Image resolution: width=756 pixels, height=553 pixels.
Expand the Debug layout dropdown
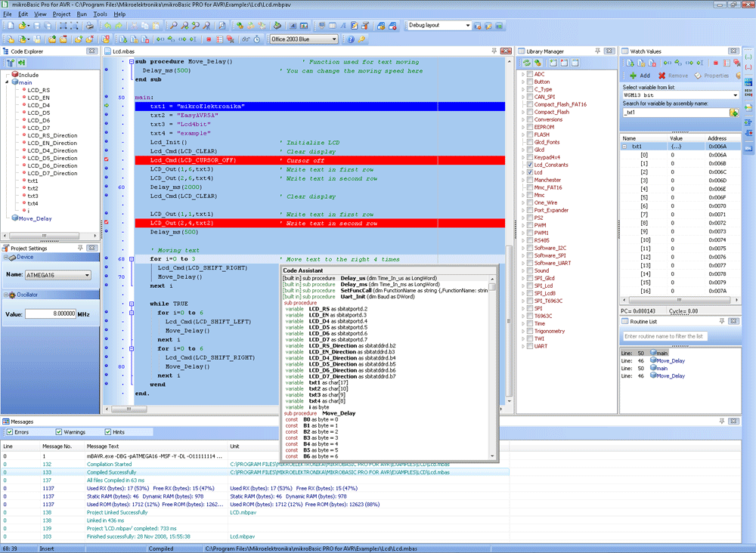tap(468, 25)
